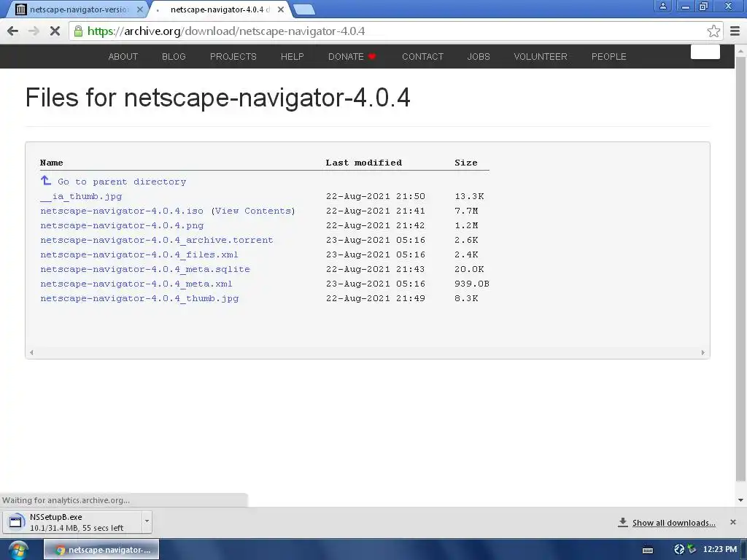Screen dimensions: 747x560
Task: Open the netscape-navigator-4.0.4_archive.torrent link
Action: pos(157,240)
